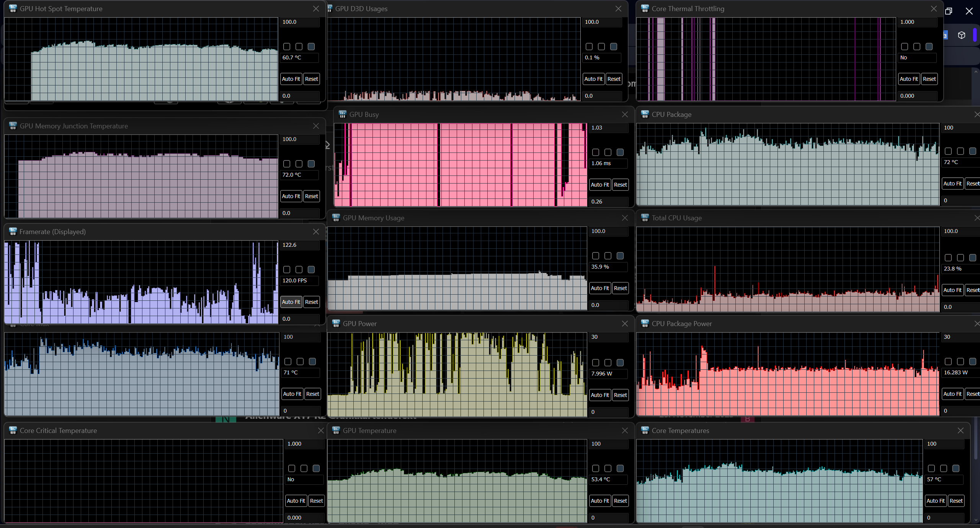980x528 pixels.
Task: Click the GPU Busy window title icon
Action: 342,114
